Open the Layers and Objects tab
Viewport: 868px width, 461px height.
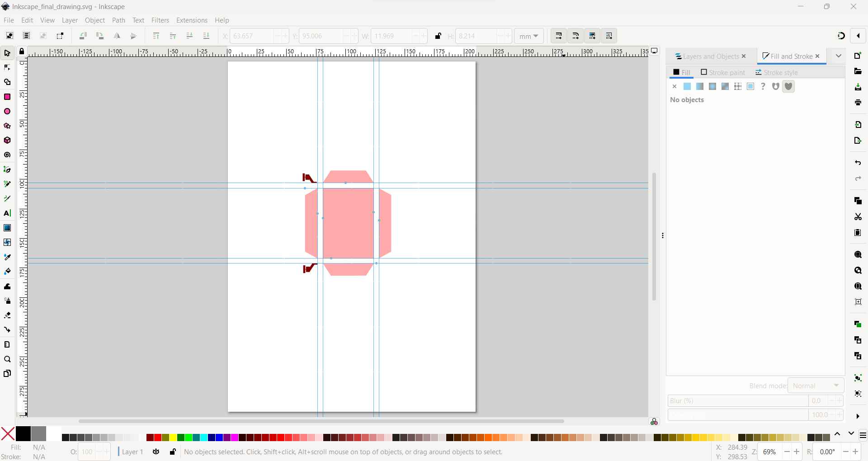click(708, 56)
